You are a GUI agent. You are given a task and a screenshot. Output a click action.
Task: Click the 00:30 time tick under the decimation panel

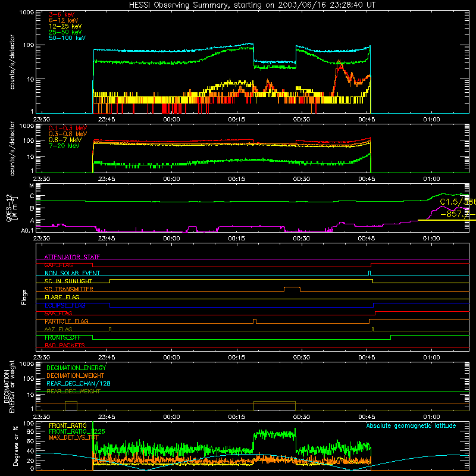(302, 417)
